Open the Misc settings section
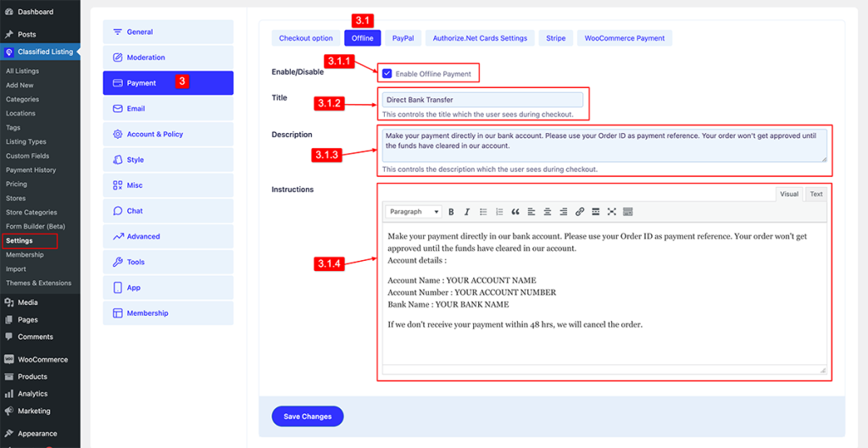 tap(169, 185)
